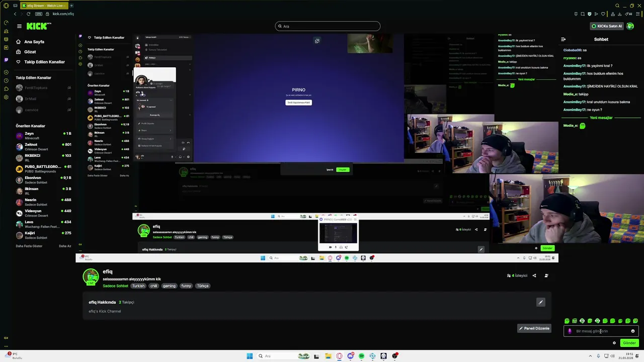Type in Bir mesaj gönderin field

coord(601,331)
